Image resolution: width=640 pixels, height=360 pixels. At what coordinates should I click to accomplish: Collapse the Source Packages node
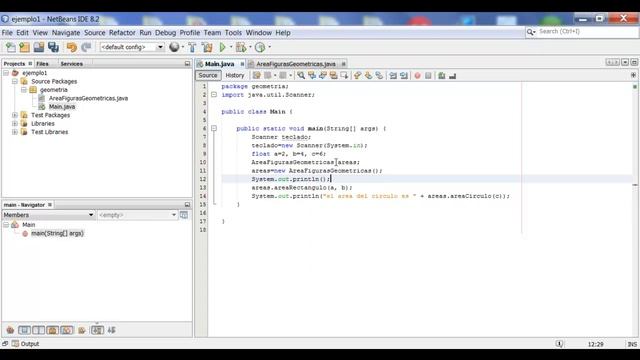[x=15, y=82]
